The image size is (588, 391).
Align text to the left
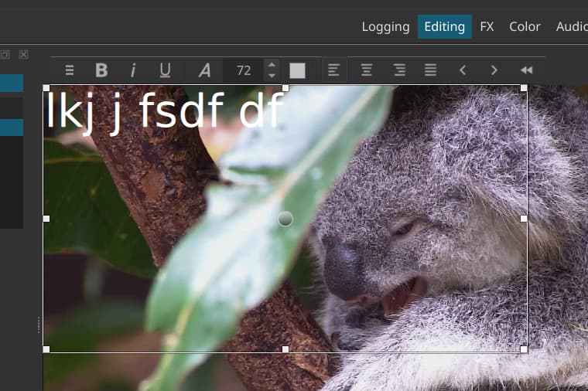click(333, 70)
